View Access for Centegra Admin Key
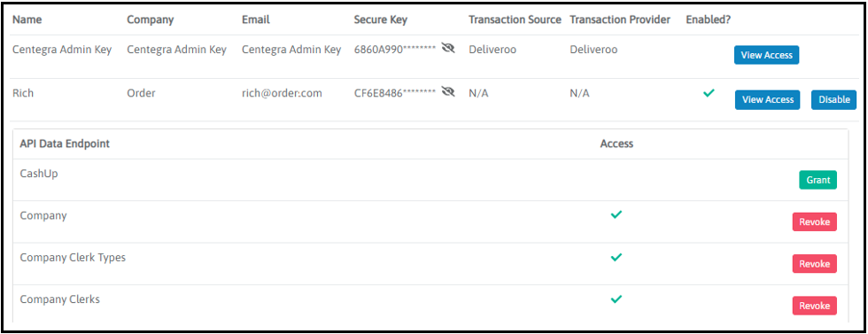The width and height of the screenshot is (868, 334). 767,55
